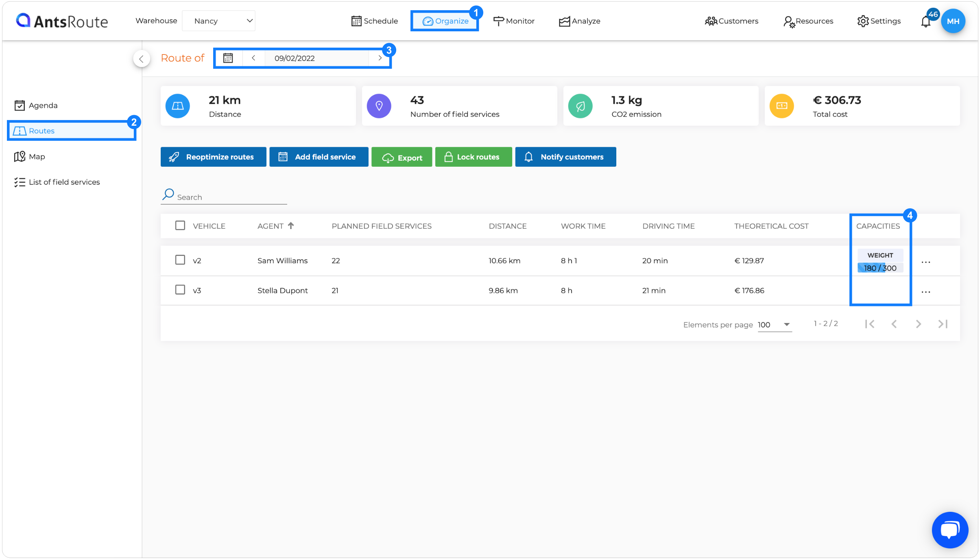Go to first page of results

click(x=870, y=324)
